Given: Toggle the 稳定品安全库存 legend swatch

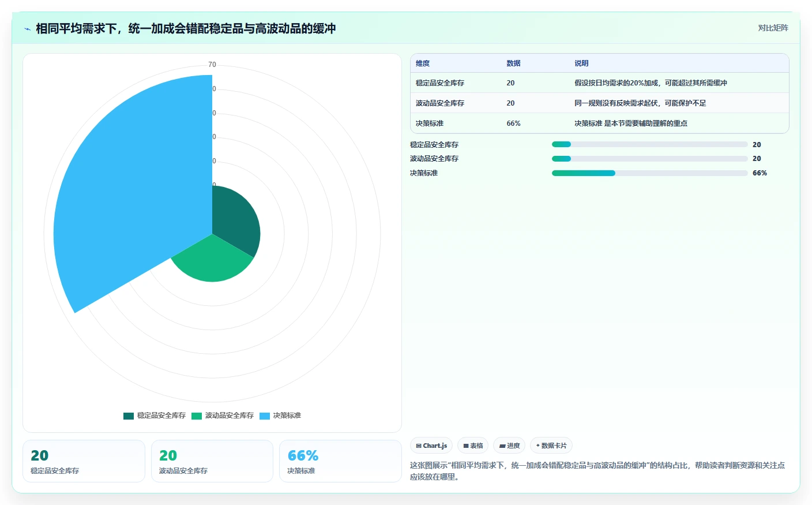Looking at the screenshot, I should click(129, 416).
